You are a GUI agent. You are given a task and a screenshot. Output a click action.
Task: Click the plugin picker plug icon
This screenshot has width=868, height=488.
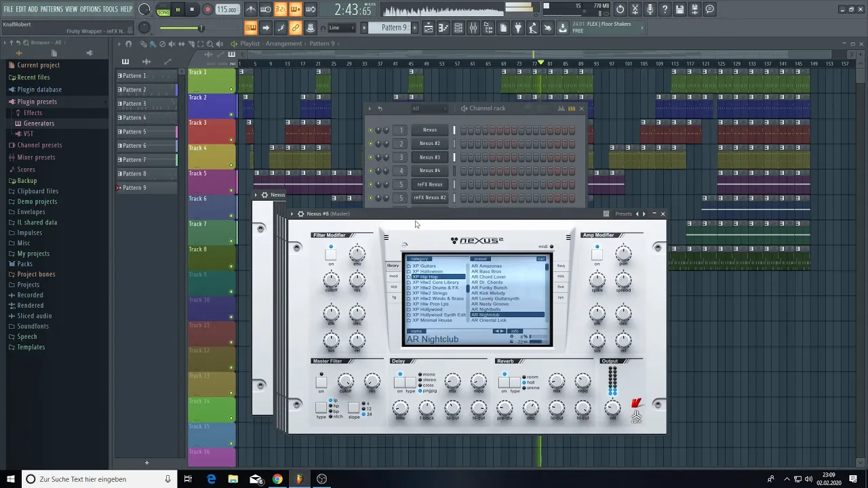(x=517, y=28)
